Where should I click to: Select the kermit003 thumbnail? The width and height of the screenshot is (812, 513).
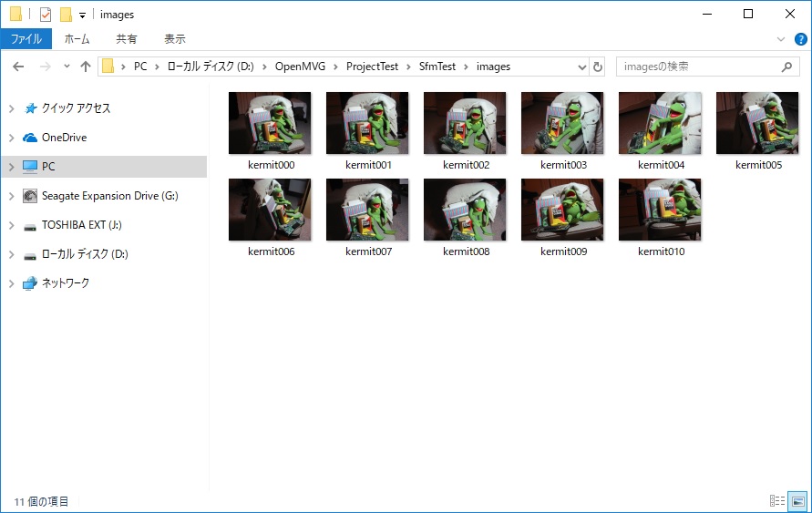562,123
